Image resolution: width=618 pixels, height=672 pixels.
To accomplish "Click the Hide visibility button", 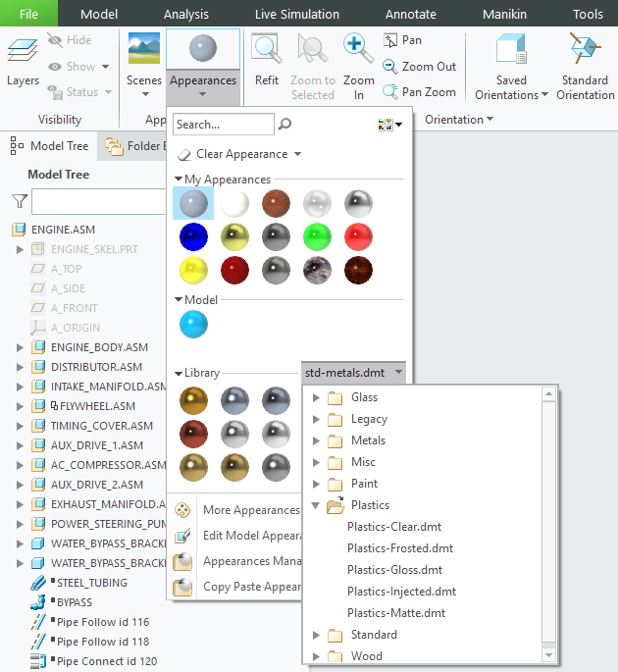I will pos(70,40).
